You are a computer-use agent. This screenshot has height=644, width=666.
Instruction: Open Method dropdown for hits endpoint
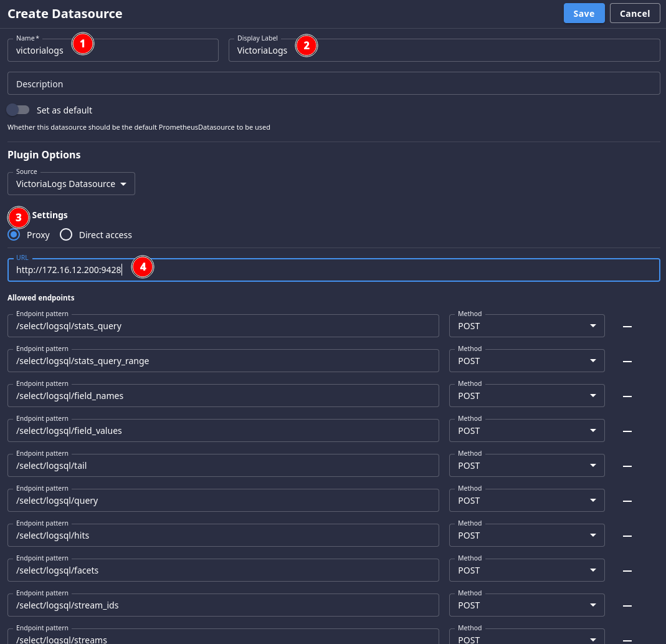coord(526,535)
